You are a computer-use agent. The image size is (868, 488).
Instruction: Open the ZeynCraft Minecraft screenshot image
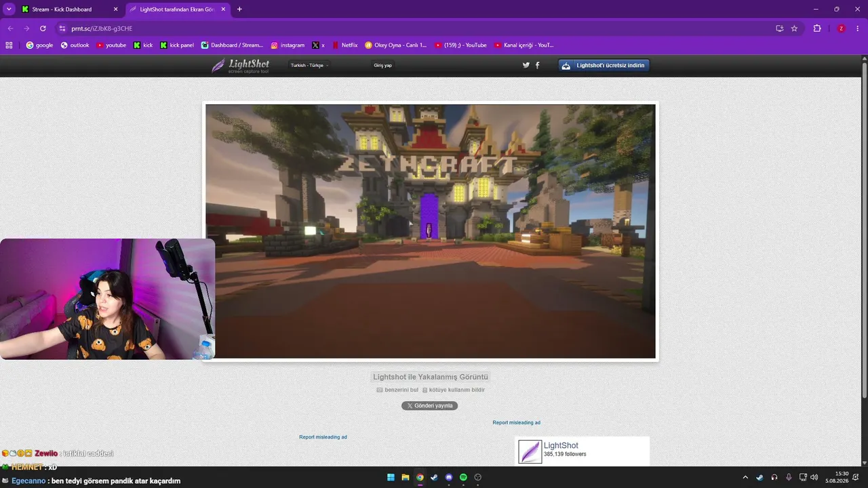coord(431,231)
